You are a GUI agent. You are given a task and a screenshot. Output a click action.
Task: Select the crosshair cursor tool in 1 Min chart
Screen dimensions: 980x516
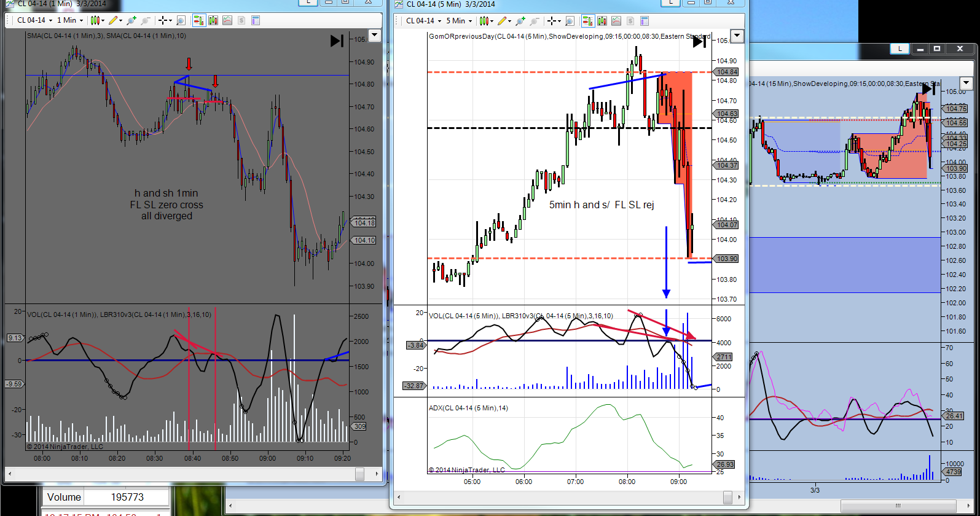163,20
